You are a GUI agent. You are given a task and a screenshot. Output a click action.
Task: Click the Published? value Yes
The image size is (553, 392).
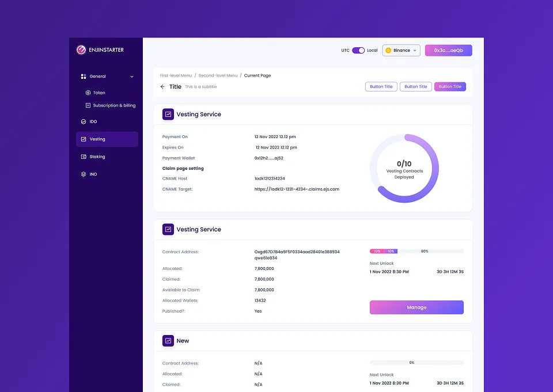coord(258,311)
